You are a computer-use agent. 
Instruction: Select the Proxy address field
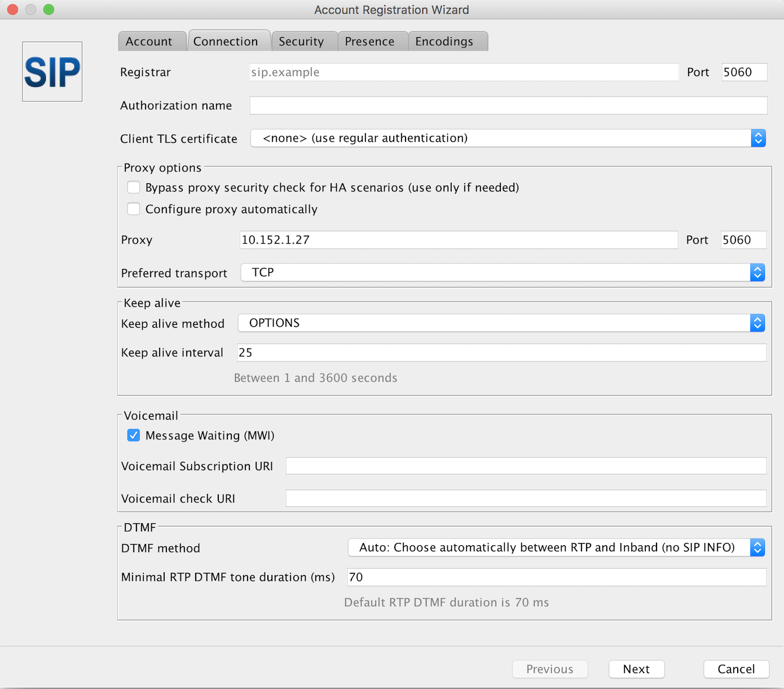coord(458,239)
